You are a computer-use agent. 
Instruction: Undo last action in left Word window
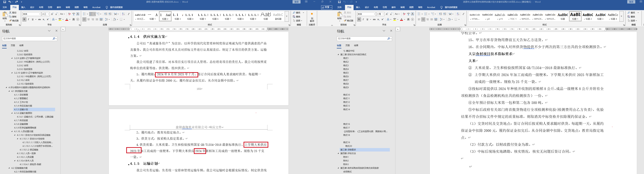tap(9, 2)
